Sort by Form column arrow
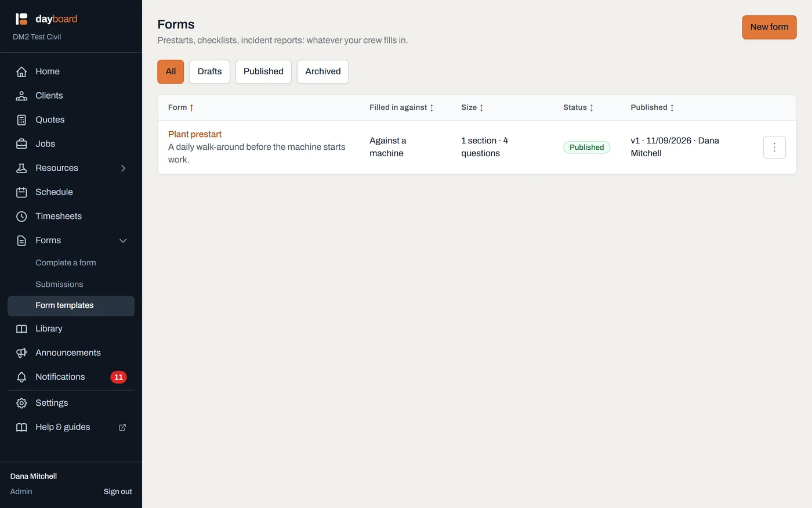812x508 pixels. click(x=191, y=107)
